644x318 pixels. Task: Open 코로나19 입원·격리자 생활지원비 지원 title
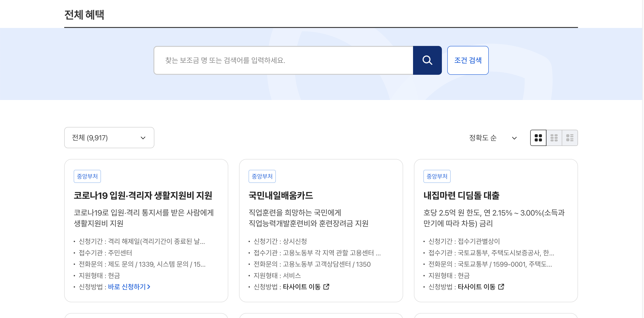pyautogui.click(x=143, y=195)
